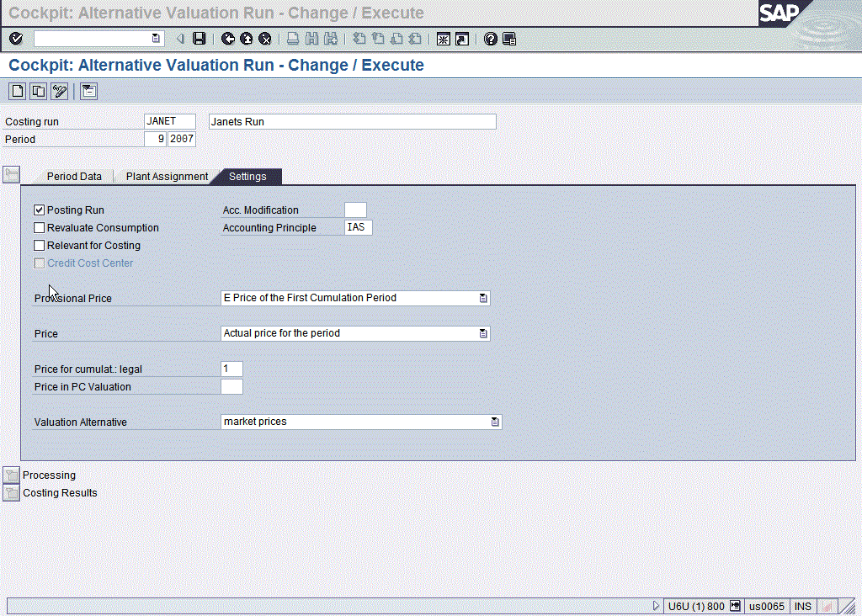Click the Period field showing 9

point(155,139)
